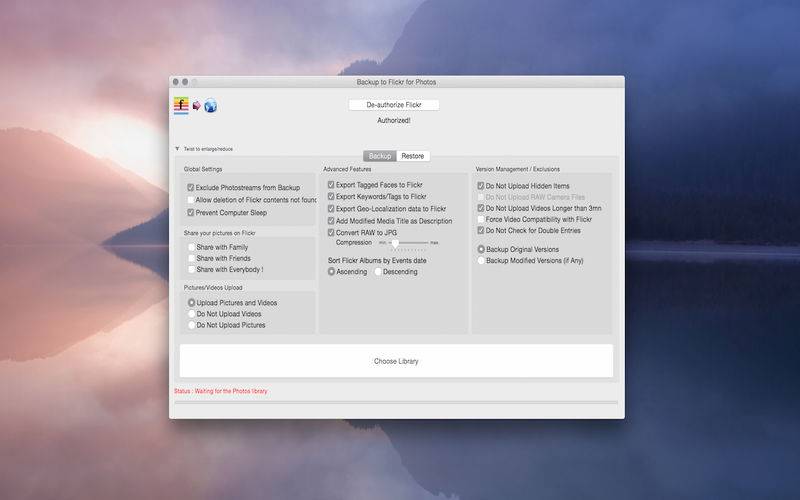This screenshot has height=500, width=800.
Task: Click the 'Status : Waiting for the Photos library' text
Action: 220,391
